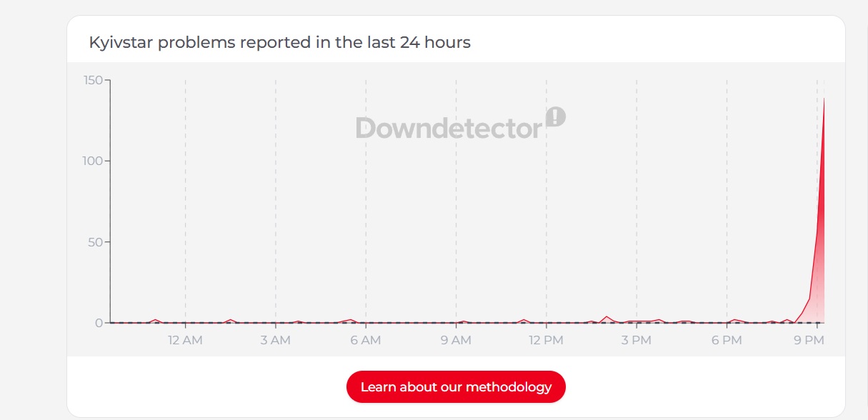The width and height of the screenshot is (868, 420).
Task: Click the 100 label on the vertical axis
Action: pyautogui.click(x=93, y=161)
